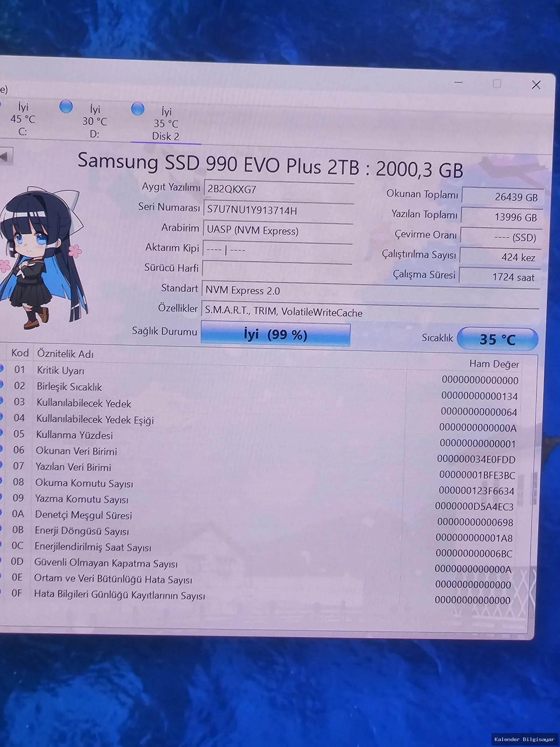Select the 06 Okunan Veri Birimi row
This screenshot has width=560, height=747.
[259, 455]
